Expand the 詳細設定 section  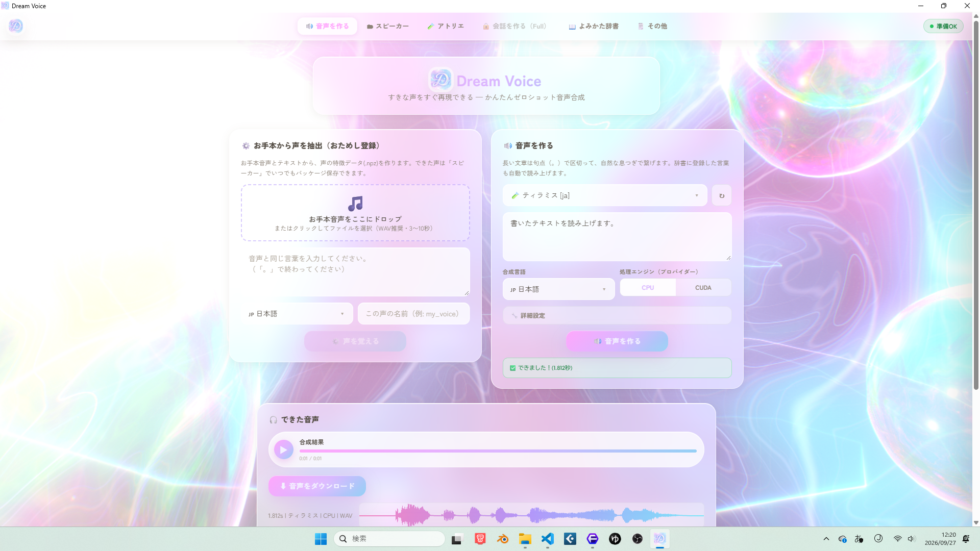[617, 316]
